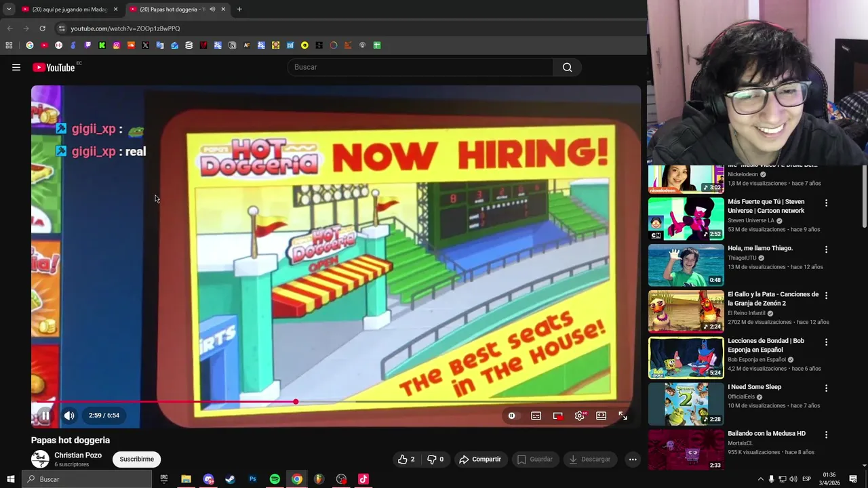This screenshot has width=868, height=488.
Task: Click the YouTube search magnifier button
Action: 567,67
